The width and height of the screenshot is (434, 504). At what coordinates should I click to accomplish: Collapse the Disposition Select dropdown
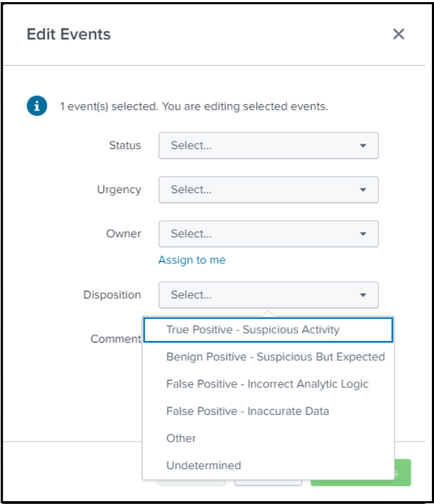[x=268, y=295]
